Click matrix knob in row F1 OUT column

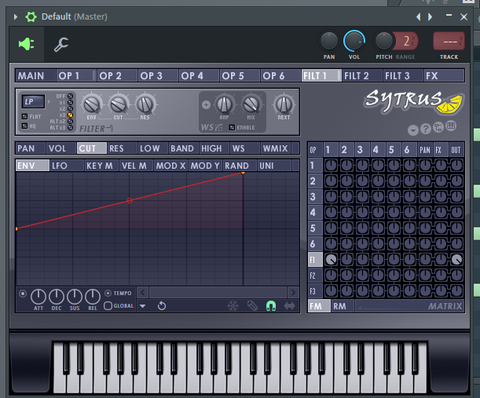456,260
